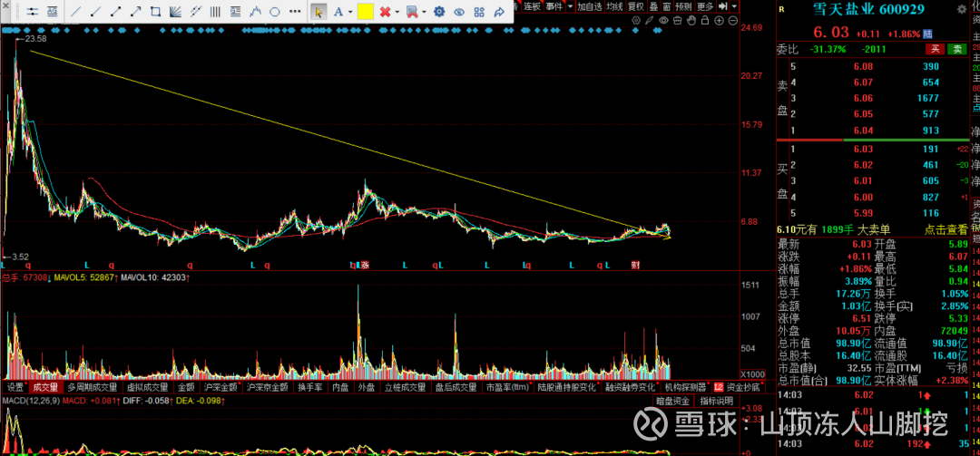Image resolution: width=980 pixels, height=456 pixels.
Task: Select the parallel channel lines tool
Action: click(196, 11)
